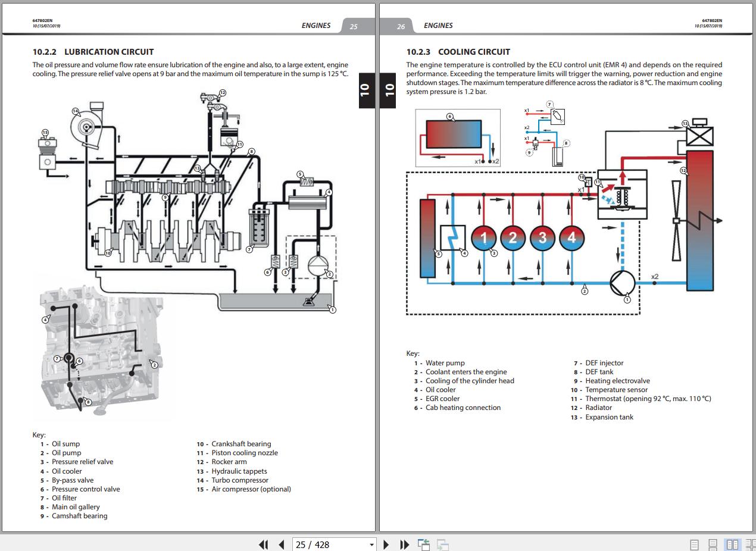Toggle the two-page facing view
The width and height of the screenshot is (756, 551).
click(x=732, y=544)
